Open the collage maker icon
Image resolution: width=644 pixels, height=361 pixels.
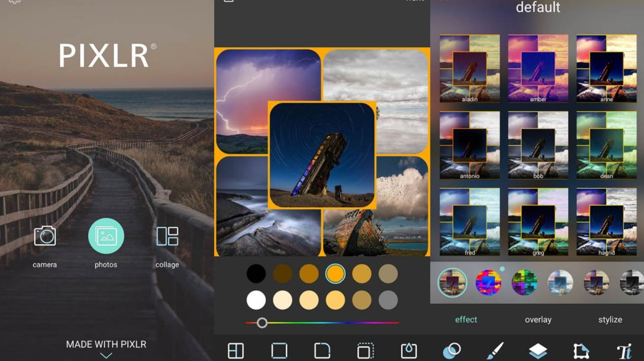[x=167, y=236]
